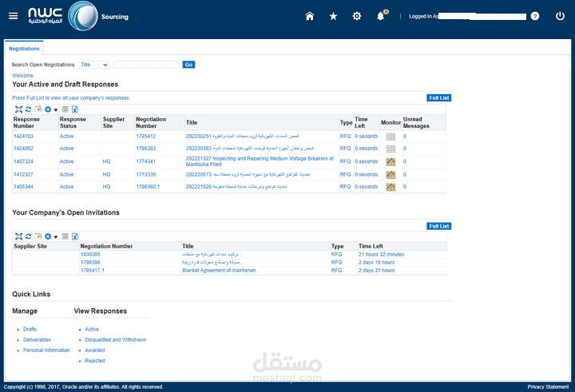Click grid view icon in Invitations toolbar
This screenshot has height=392, width=575.
[65, 236]
